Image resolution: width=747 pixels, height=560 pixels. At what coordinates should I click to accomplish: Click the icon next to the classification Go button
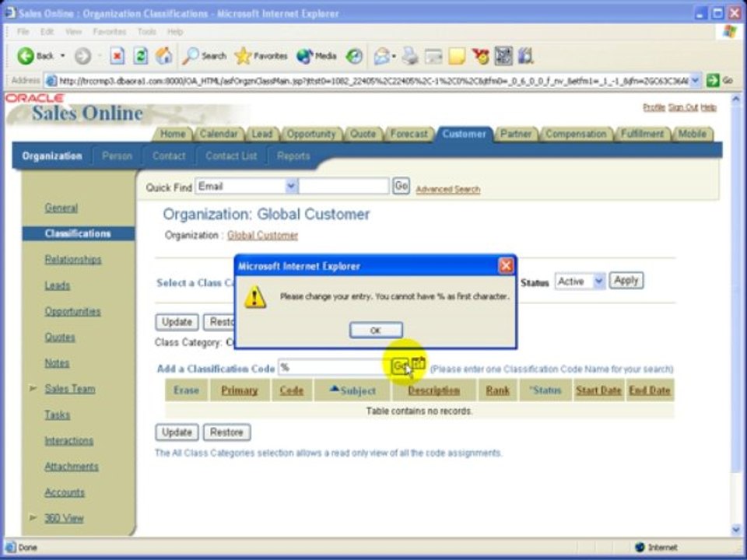[x=419, y=365]
